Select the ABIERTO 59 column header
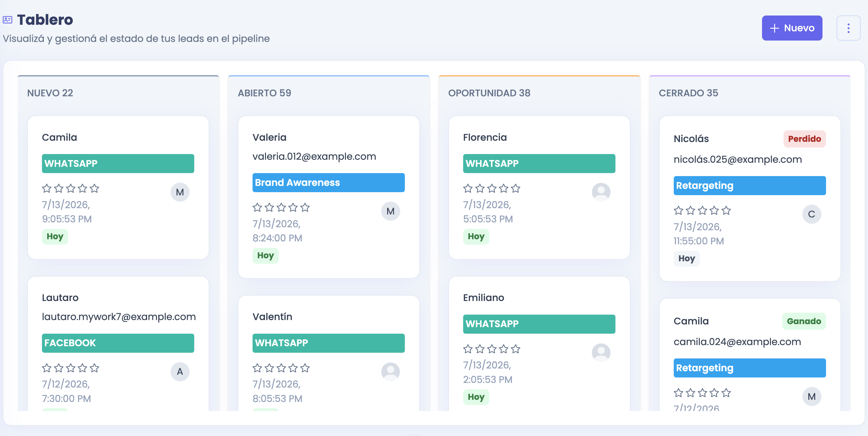Screen dimensions: 868x436 click(265, 93)
